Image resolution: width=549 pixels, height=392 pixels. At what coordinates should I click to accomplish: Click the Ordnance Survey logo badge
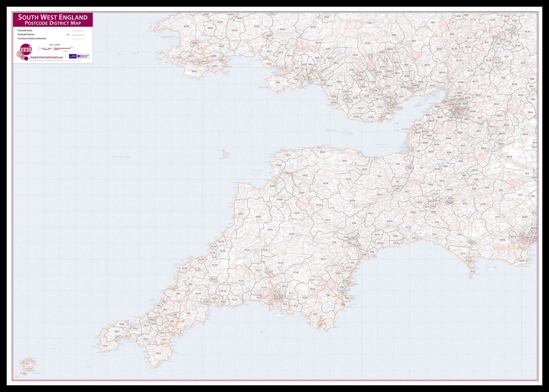tap(83, 56)
